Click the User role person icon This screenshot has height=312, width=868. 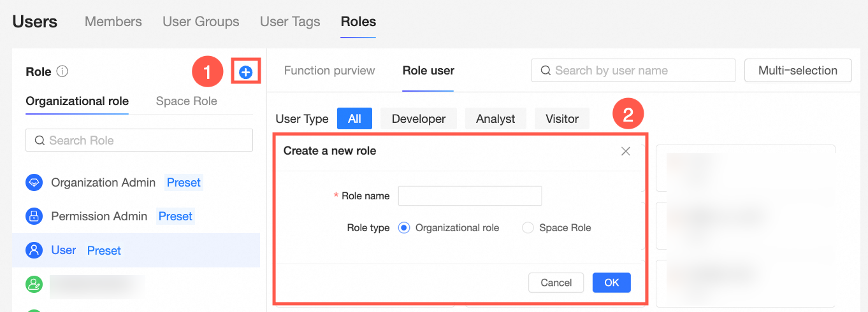coord(34,250)
